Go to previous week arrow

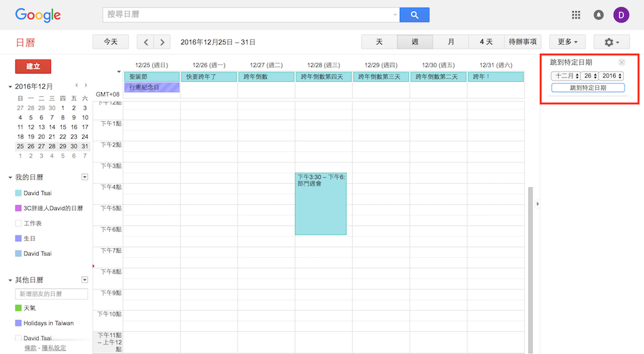click(x=146, y=42)
